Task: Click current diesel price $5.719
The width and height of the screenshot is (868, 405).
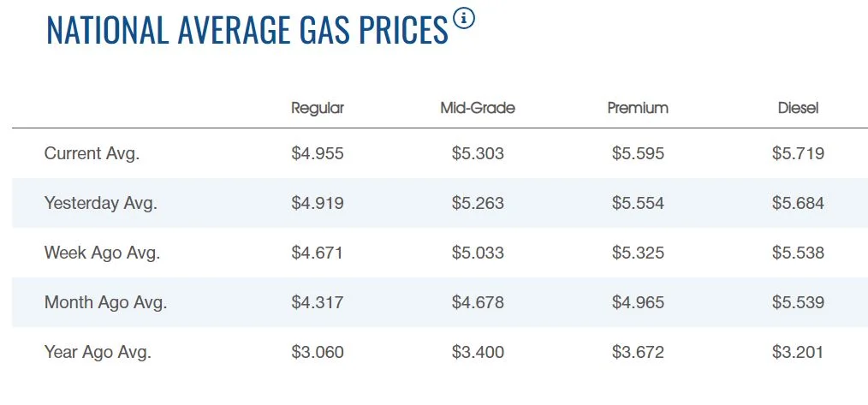Action: click(798, 154)
